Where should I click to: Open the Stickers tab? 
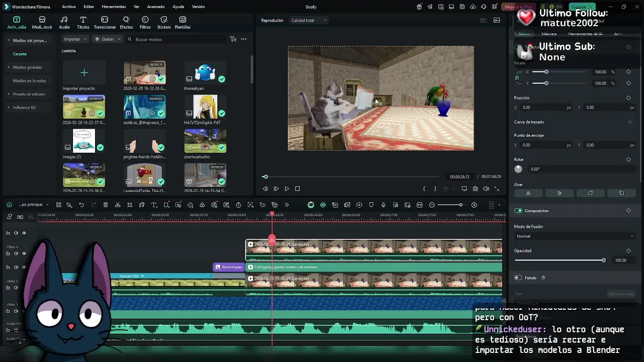click(164, 23)
